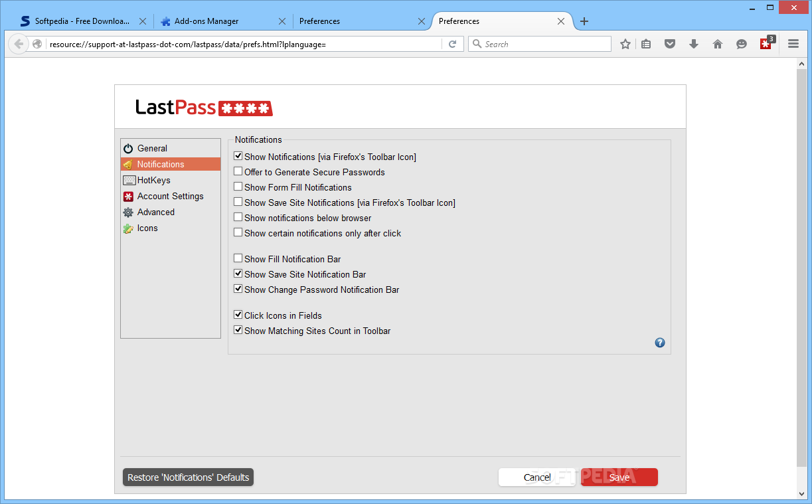Click the LastPass logo in the header
Image resolution: width=812 pixels, height=504 pixels.
[x=204, y=108]
